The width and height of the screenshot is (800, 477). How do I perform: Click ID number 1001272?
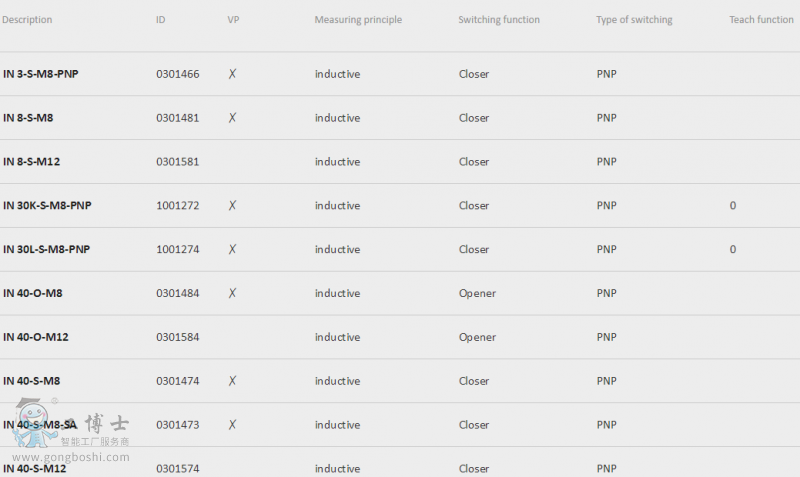tap(178, 206)
